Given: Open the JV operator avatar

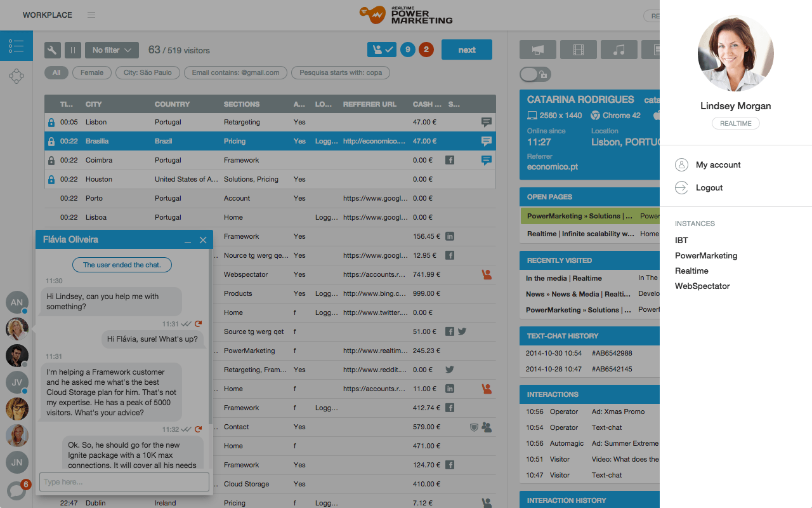Looking at the screenshot, I should pyautogui.click(x=17, y=382).
